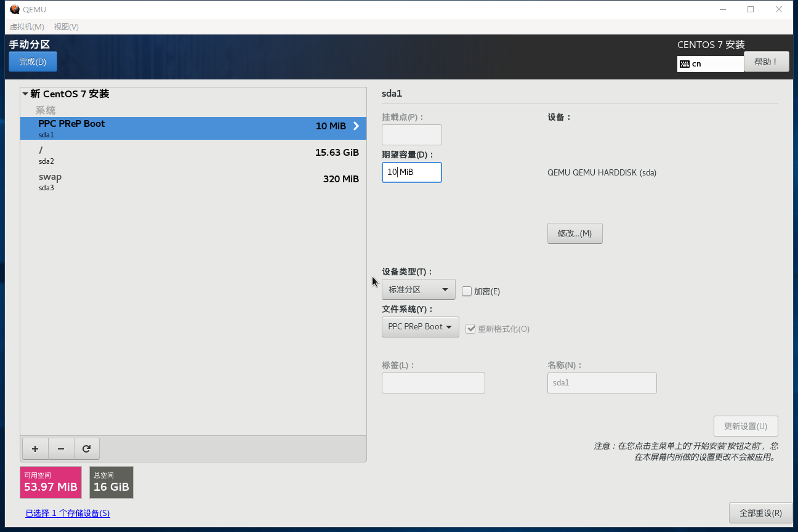The image size is (798, 532).
Task: Click the keyboard layout icon next to cn
Action: (684, 63)
